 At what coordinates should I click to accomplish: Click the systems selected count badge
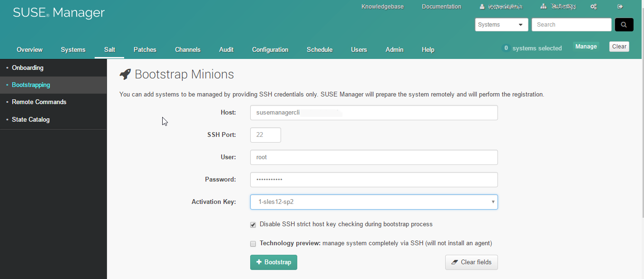click(506, 48)
